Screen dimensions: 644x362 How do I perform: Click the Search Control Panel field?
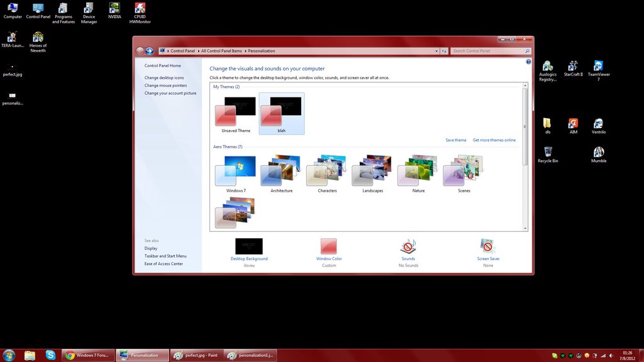coord(488,51)
